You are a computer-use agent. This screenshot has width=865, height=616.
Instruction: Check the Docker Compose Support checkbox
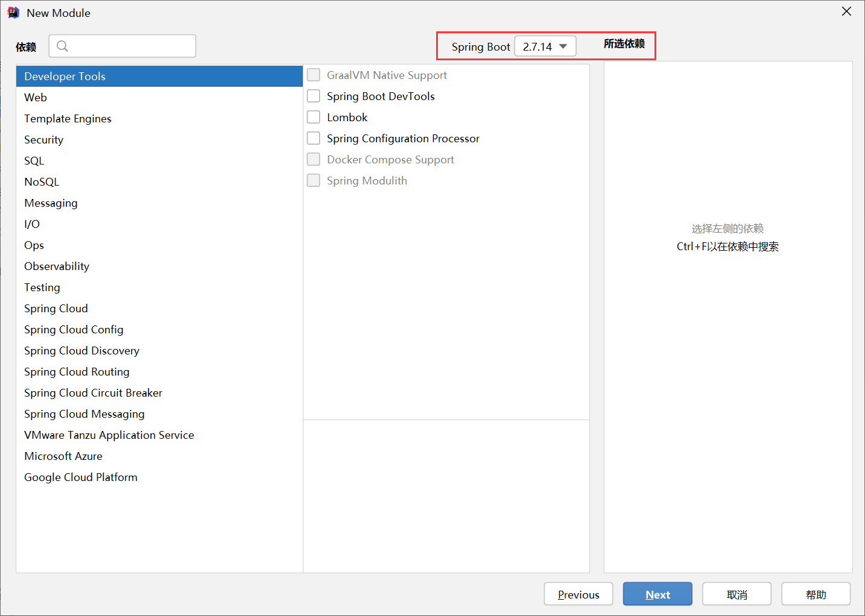314,159
